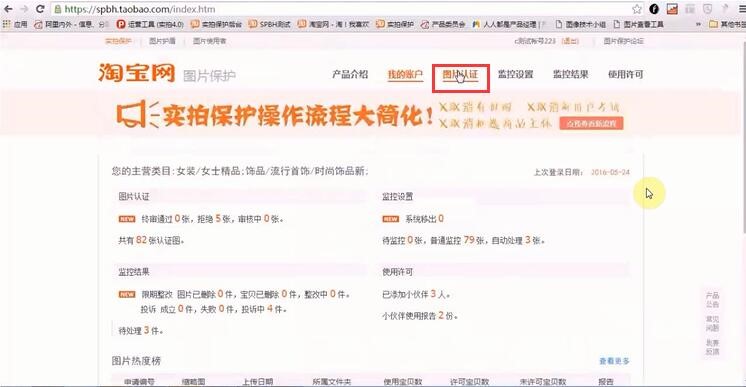Click the 待处理 3 count

click(147, 330)
